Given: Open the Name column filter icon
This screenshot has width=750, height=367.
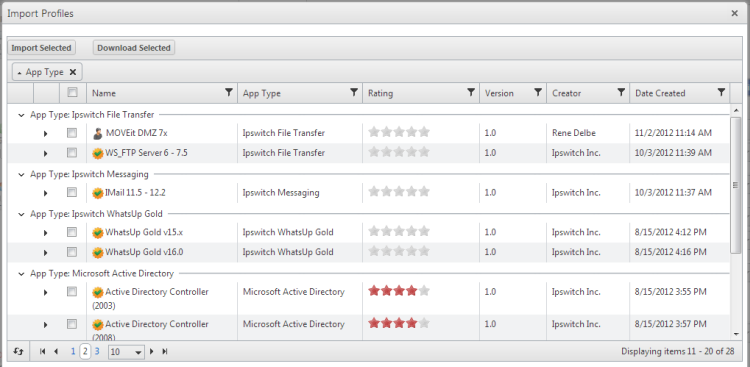Looking at the screenshot, I should point(229,92).
